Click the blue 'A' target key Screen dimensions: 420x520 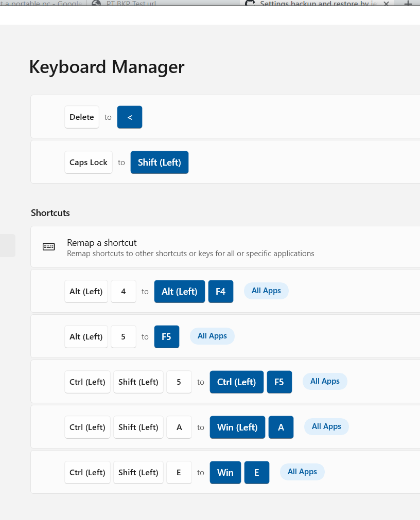pyautogui.click(x=281, y=427)
